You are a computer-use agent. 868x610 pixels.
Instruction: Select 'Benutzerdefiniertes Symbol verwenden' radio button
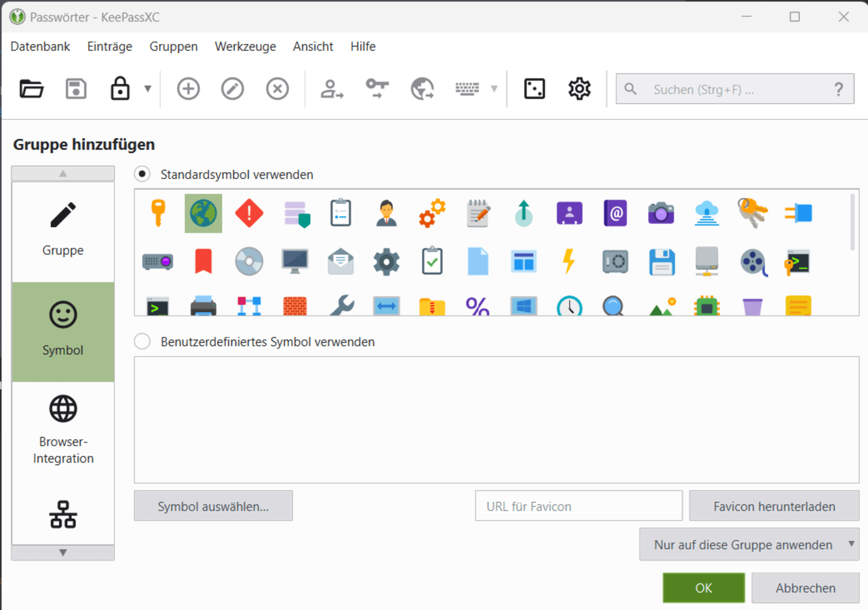tap(142, 342)
